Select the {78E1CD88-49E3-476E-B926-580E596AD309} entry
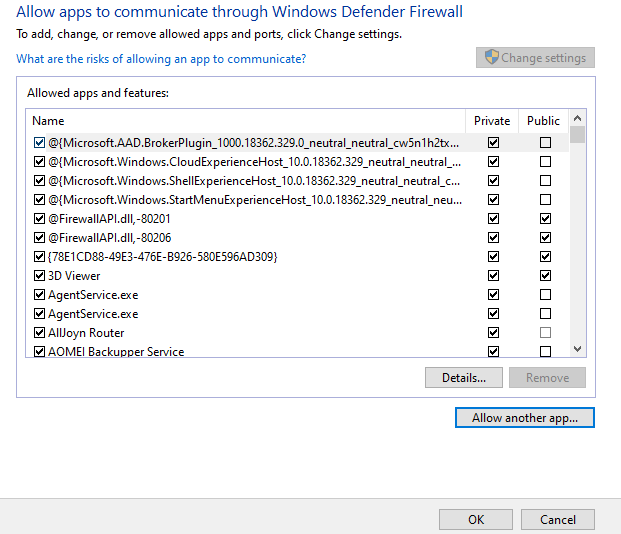The height and width of the screenshot is (534, 621). point(162,257)
